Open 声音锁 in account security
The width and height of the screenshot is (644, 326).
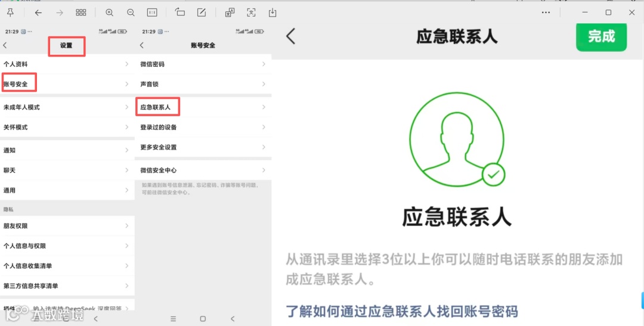coord(203,84)
